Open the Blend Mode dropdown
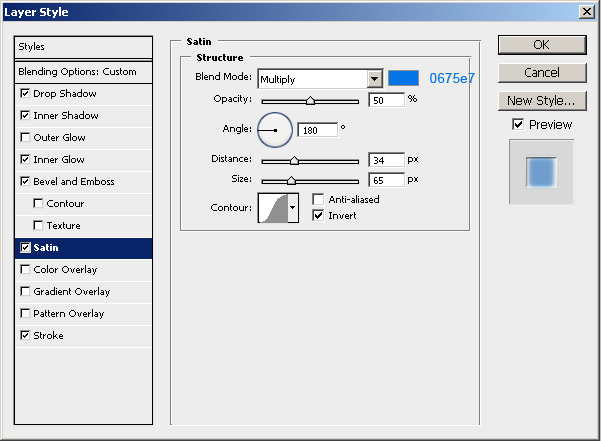The height and width of the screenshot is (441, 601). (375, 79)
